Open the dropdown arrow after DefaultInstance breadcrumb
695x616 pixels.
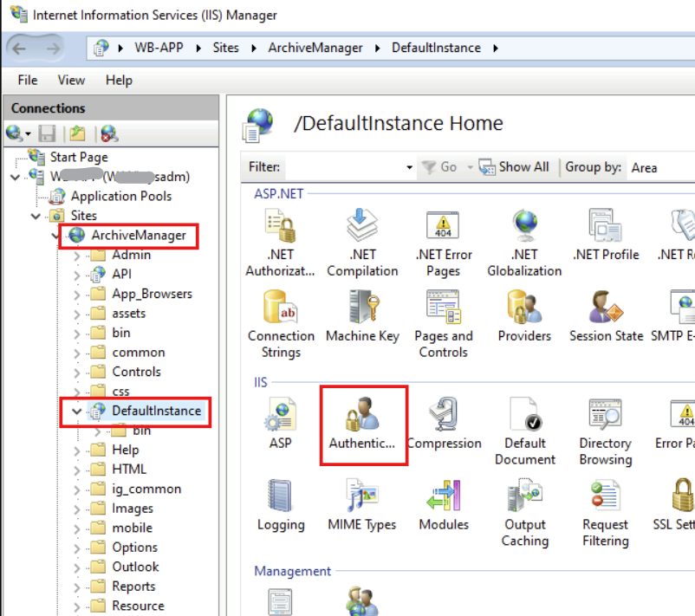[x=496, y=49]
